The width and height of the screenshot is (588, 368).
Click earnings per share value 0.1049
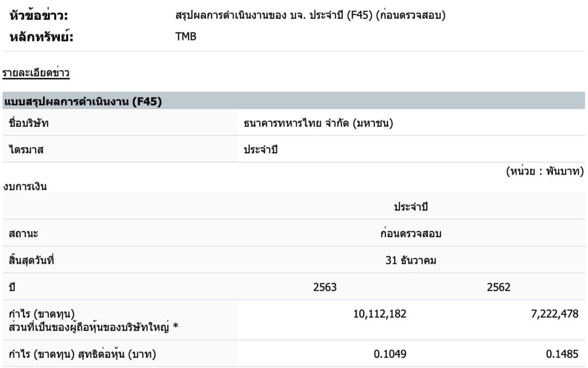pos(390,354)
